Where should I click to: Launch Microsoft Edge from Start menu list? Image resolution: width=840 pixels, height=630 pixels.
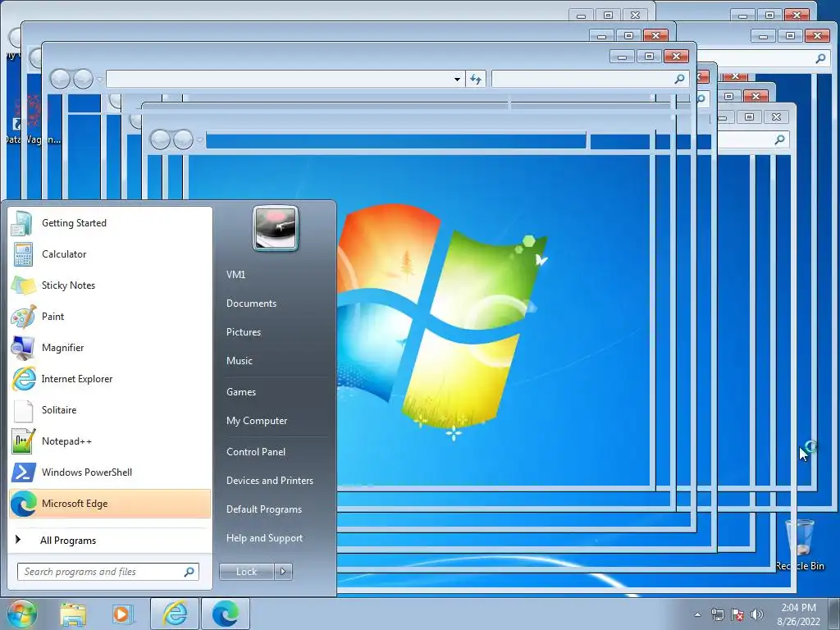[111, 504]
